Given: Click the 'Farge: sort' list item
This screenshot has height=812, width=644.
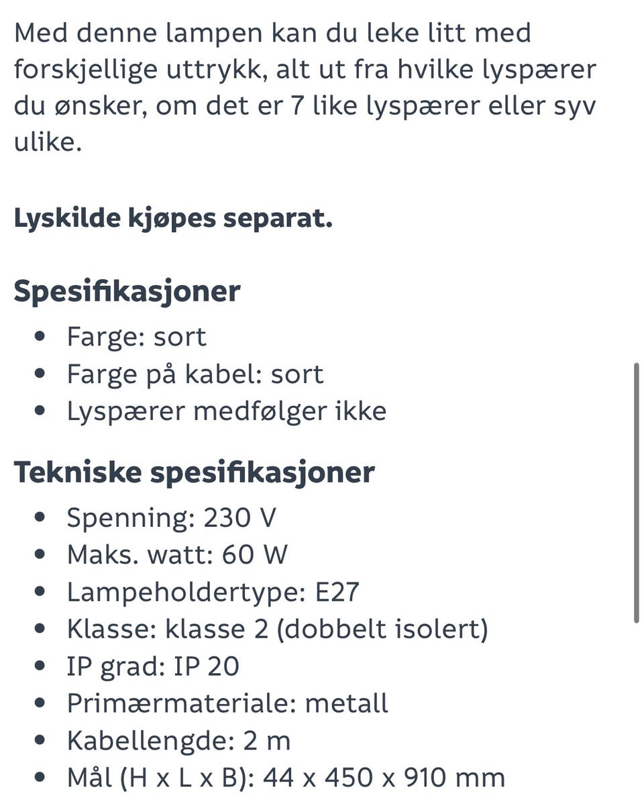Looking at the screenshot, I should [x=136, y=337].
